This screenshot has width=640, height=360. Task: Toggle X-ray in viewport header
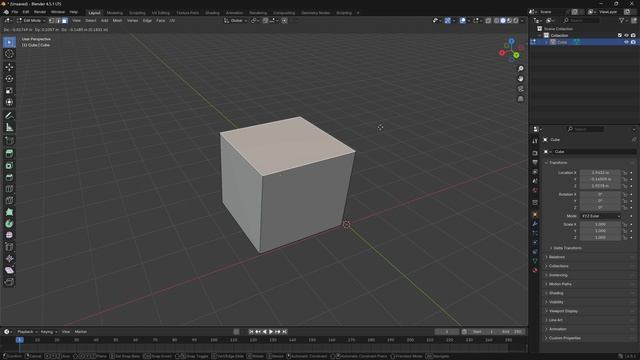[488, 20]
